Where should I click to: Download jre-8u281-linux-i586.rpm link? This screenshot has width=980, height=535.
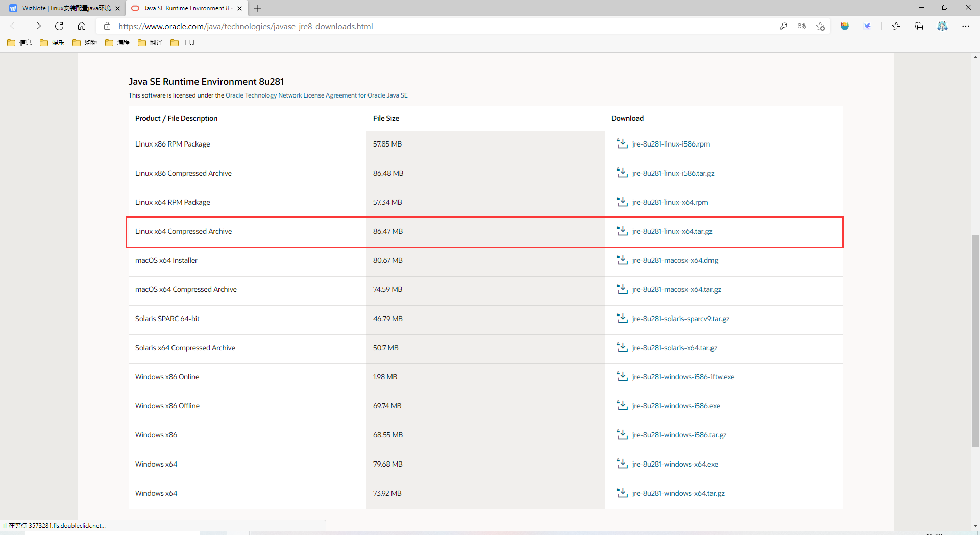pyautogui.click(x=671, y=144)
